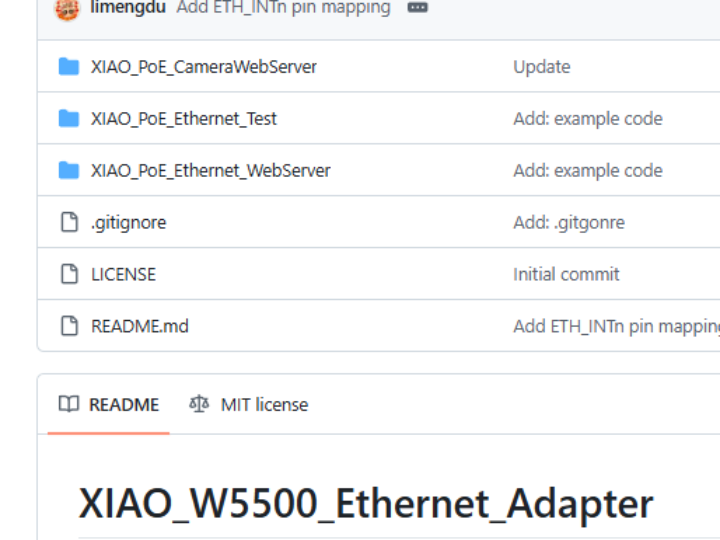Open the XIAO_PoE_Ethernet_Test folder

(x=184, y=119)
